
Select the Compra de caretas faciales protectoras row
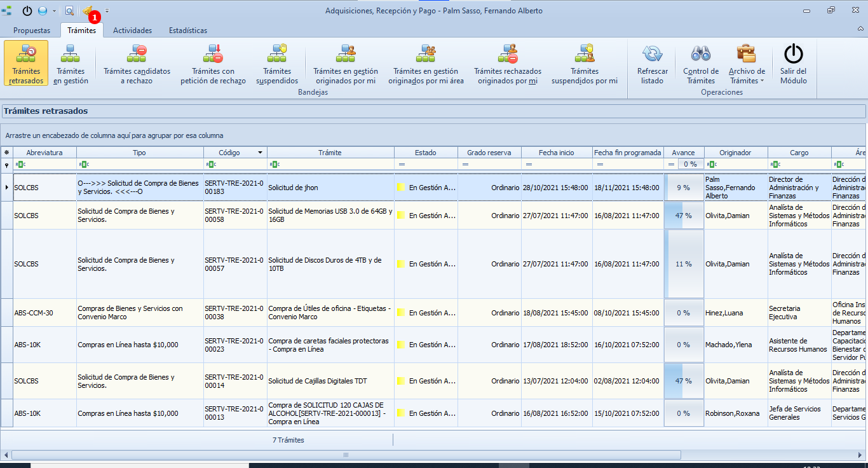click(x=434, y=345)
